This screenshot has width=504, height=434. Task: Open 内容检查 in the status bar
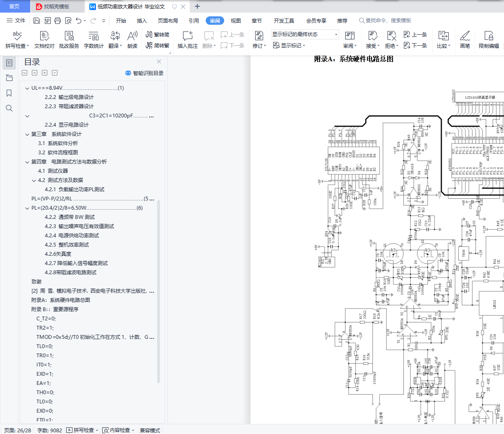[x=119, y=430]
